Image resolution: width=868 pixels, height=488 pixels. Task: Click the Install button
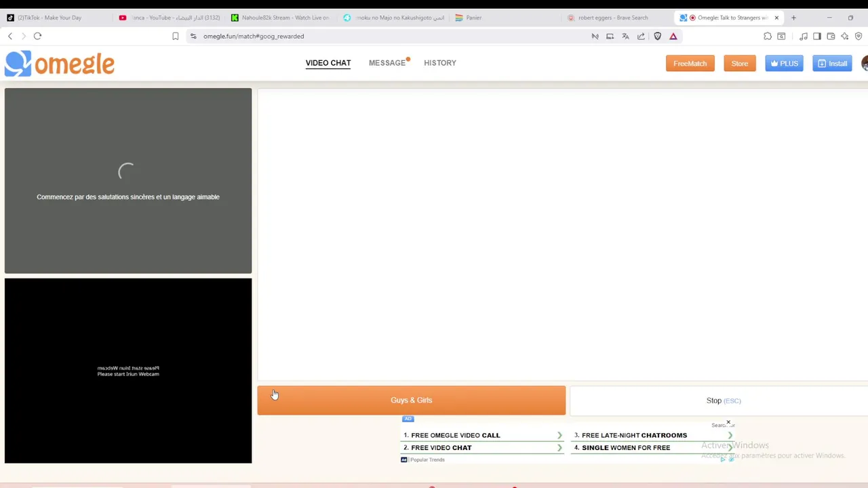pyautogui.click(x=832, y=64)
